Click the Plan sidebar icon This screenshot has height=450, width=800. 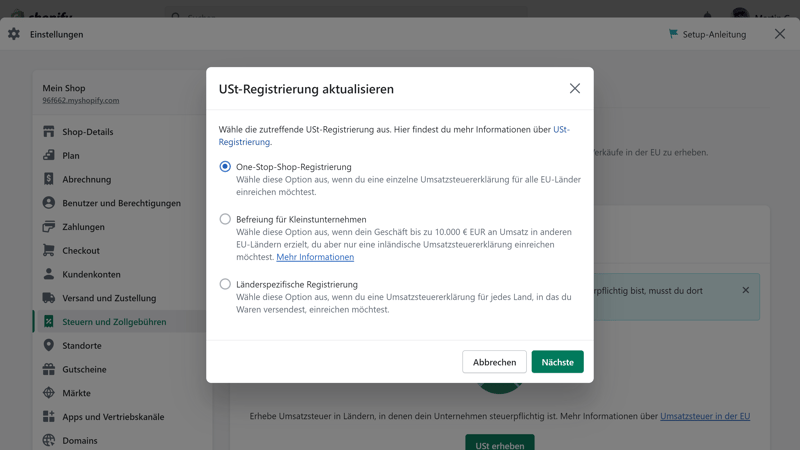pos(49,156)
